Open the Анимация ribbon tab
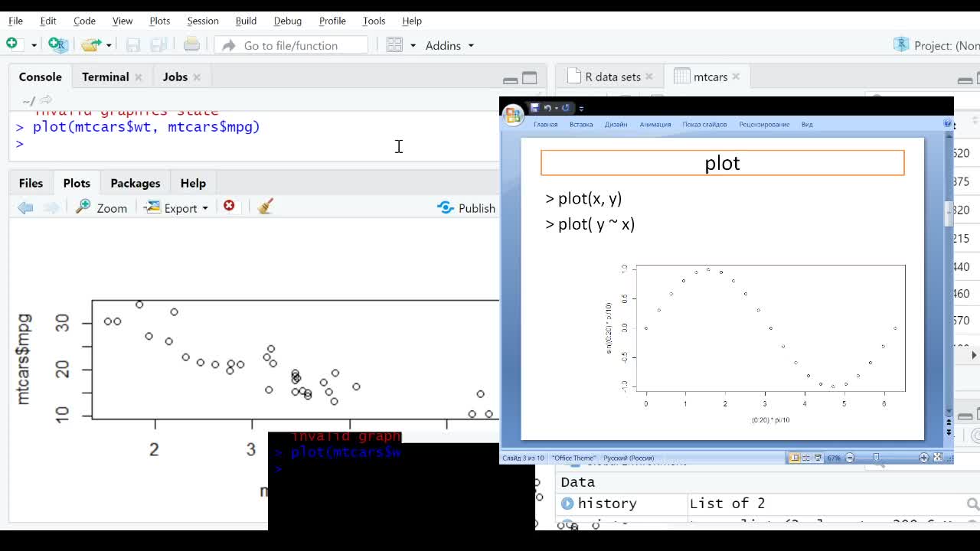 (655, 124)
